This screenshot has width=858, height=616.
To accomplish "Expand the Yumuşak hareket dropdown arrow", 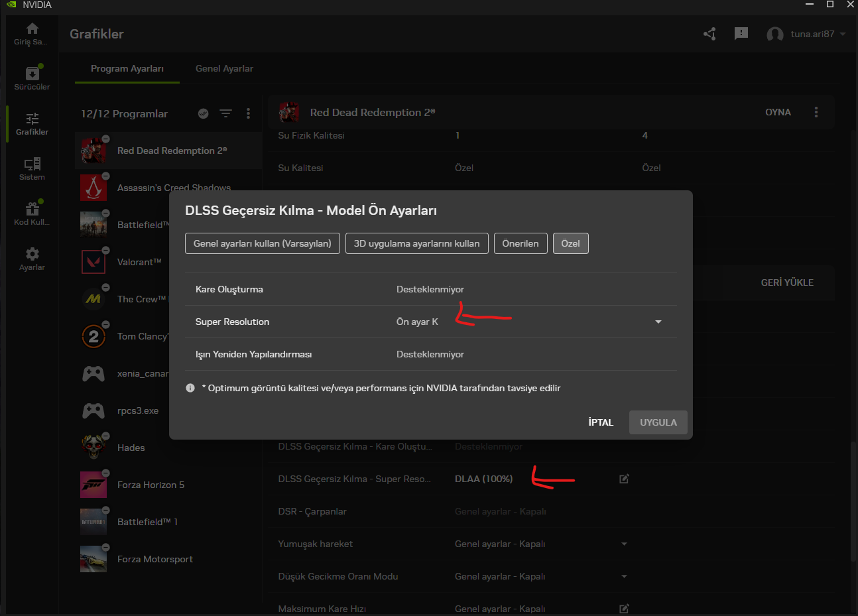I will tap(624, 544).
